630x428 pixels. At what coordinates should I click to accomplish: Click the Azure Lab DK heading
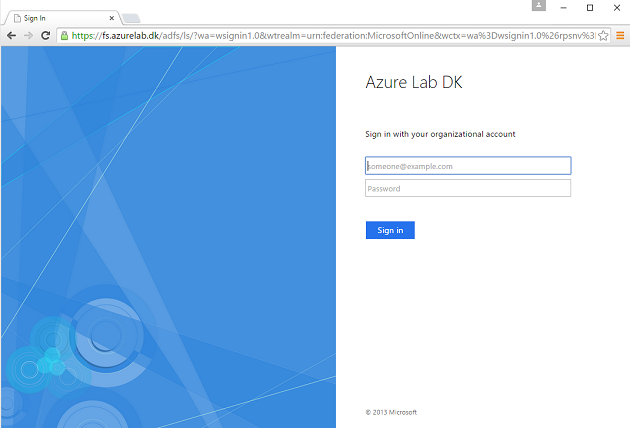tap(414, 82)
